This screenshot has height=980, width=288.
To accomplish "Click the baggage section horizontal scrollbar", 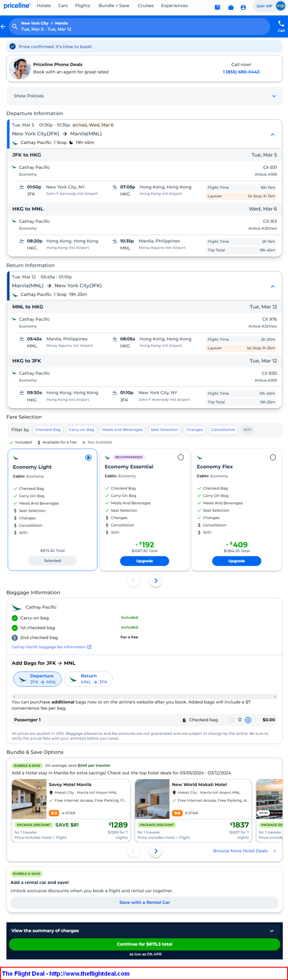I will tap(144, 696).
